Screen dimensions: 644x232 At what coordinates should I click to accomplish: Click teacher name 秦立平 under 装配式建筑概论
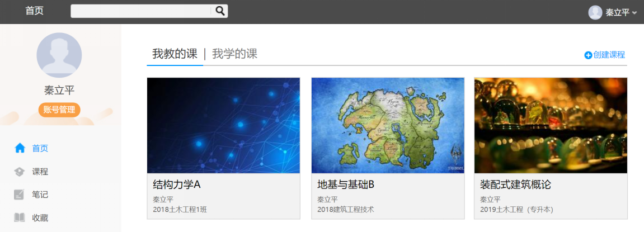click(490, 200)
